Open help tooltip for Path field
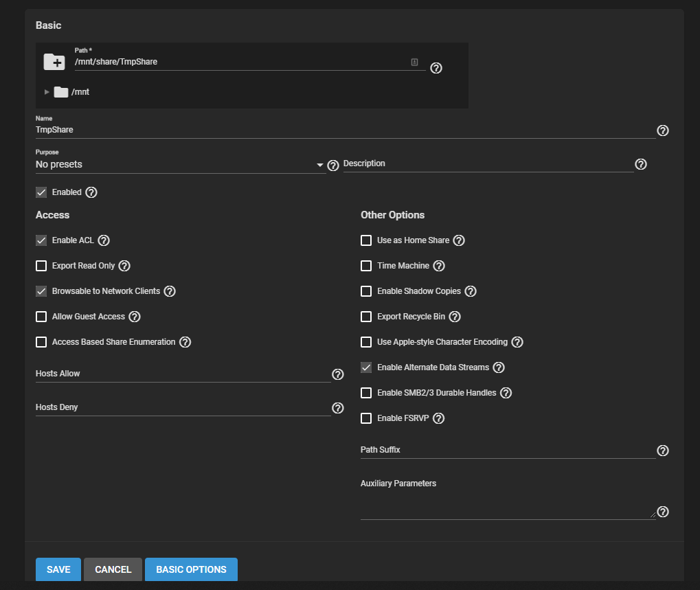Image resolution: width=700 pixels, height=590 pixels. tap(436, 68)
